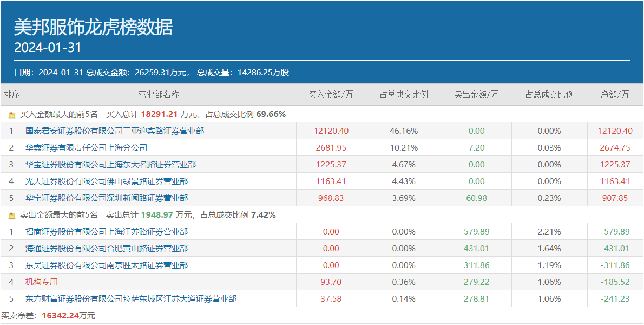
Task: Click the 买卖净差 16342.24 value
Action: tap(64, 316)
